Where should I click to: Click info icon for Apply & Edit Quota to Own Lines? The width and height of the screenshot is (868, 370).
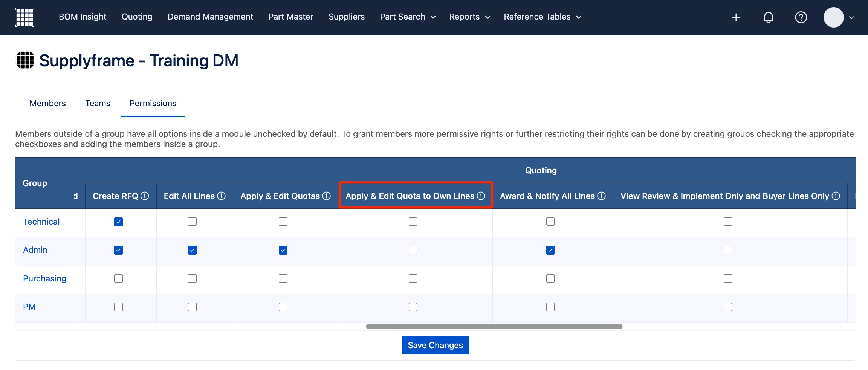point(481,196)
